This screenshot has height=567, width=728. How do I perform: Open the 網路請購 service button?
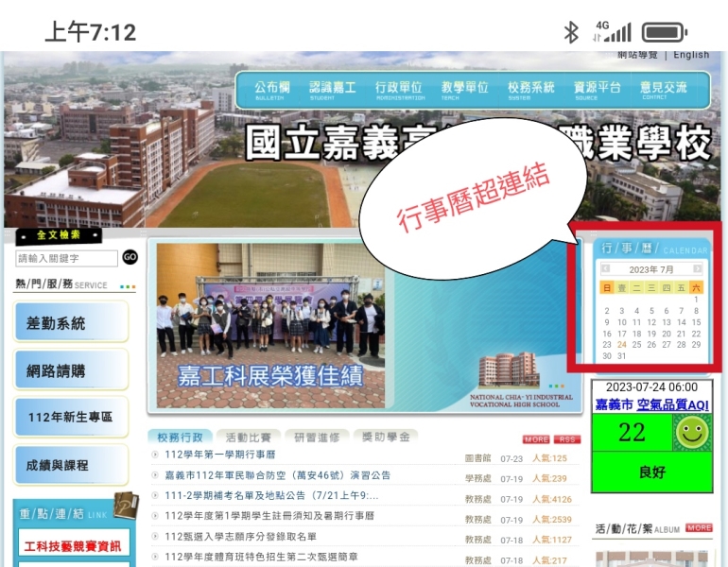pos(71,369)
